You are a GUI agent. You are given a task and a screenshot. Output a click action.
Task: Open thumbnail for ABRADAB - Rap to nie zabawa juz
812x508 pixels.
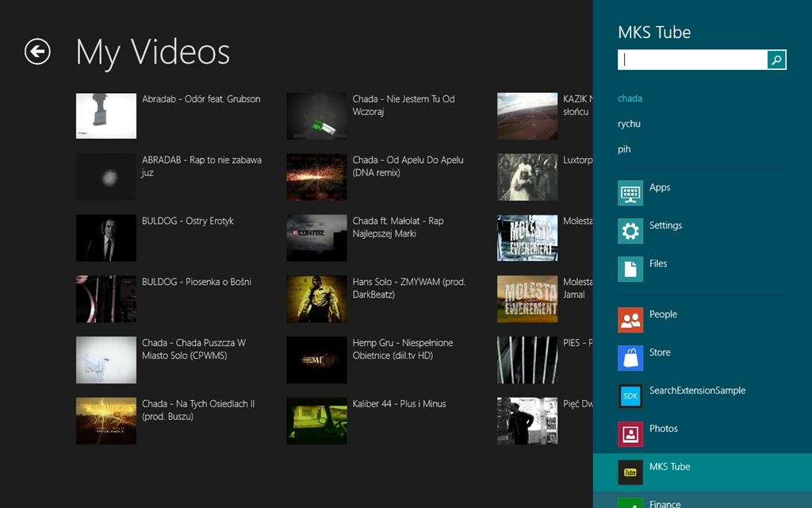tap(106, 177)
